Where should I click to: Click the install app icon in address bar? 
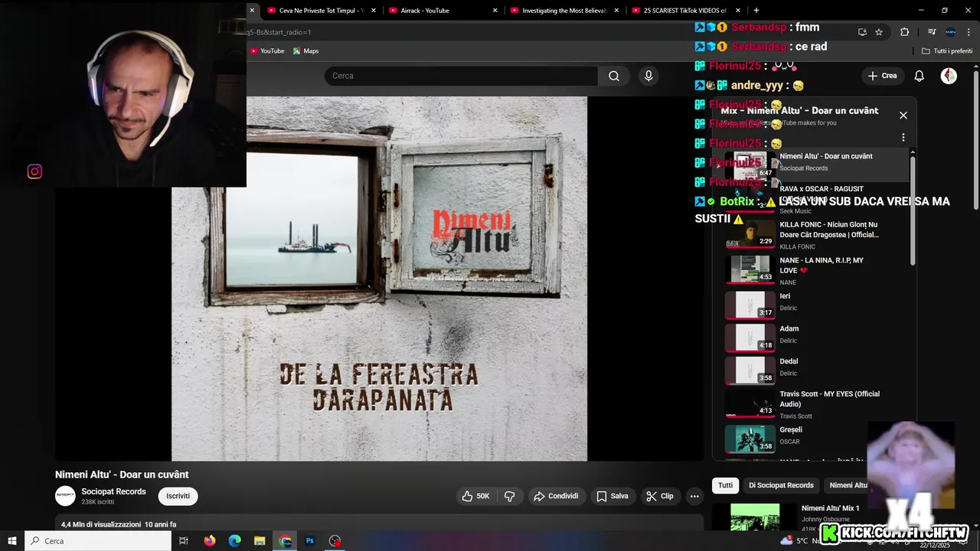point(862,32)
